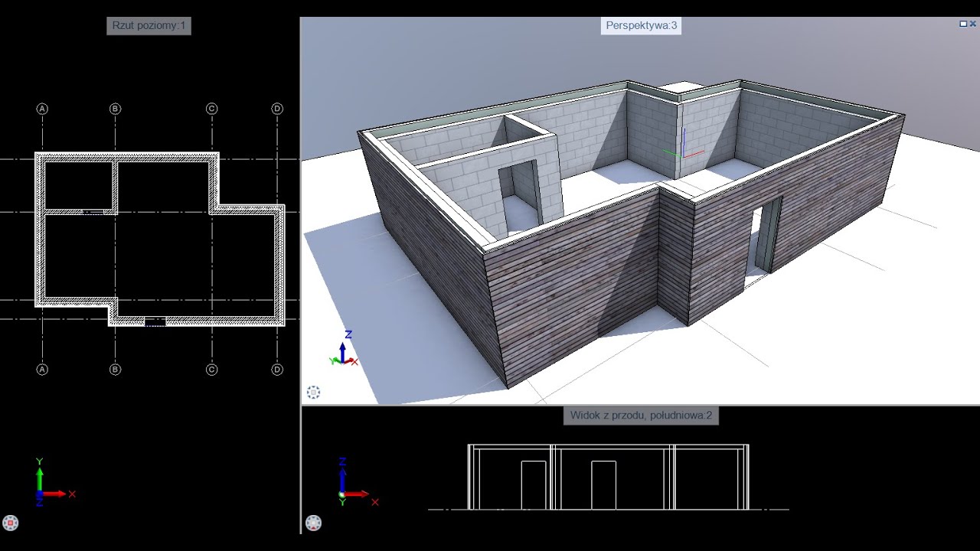Select lower grid axis bubble D
The width and height of the screenshot is (980, 551).
tap(277, 370)
